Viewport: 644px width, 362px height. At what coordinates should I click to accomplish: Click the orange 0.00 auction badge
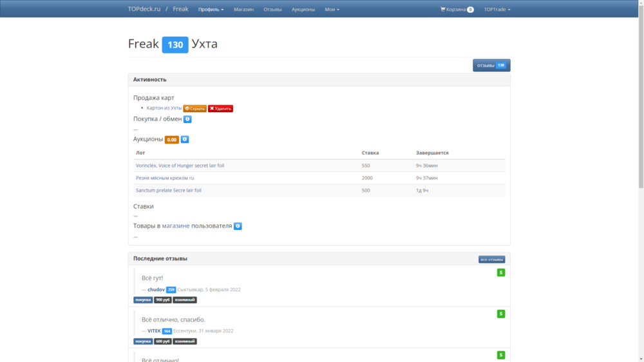click(x=171, y=140)
